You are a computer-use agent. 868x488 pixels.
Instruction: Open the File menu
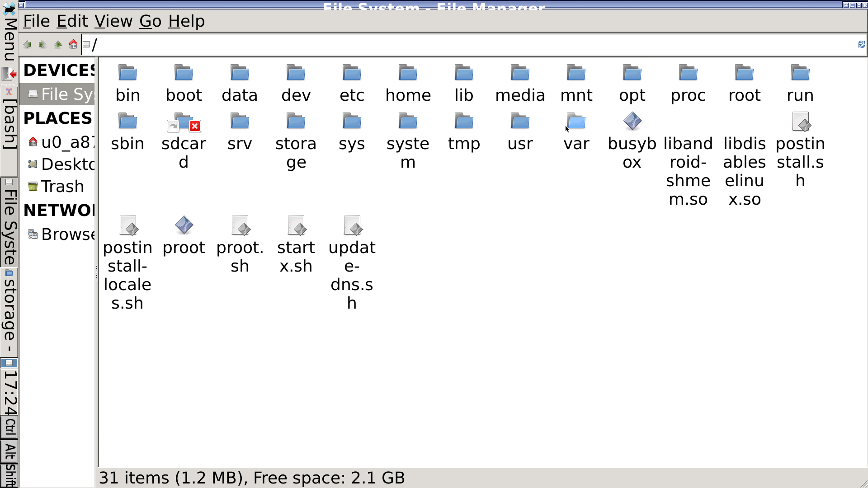click(36, 21)
